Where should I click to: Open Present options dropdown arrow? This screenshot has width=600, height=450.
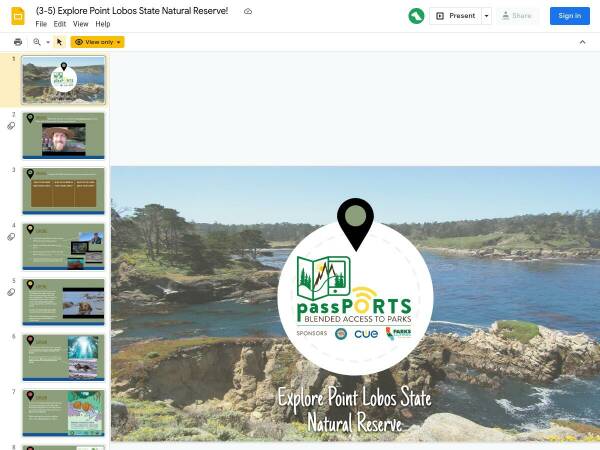pyautogui.click(x=486, y=16)
